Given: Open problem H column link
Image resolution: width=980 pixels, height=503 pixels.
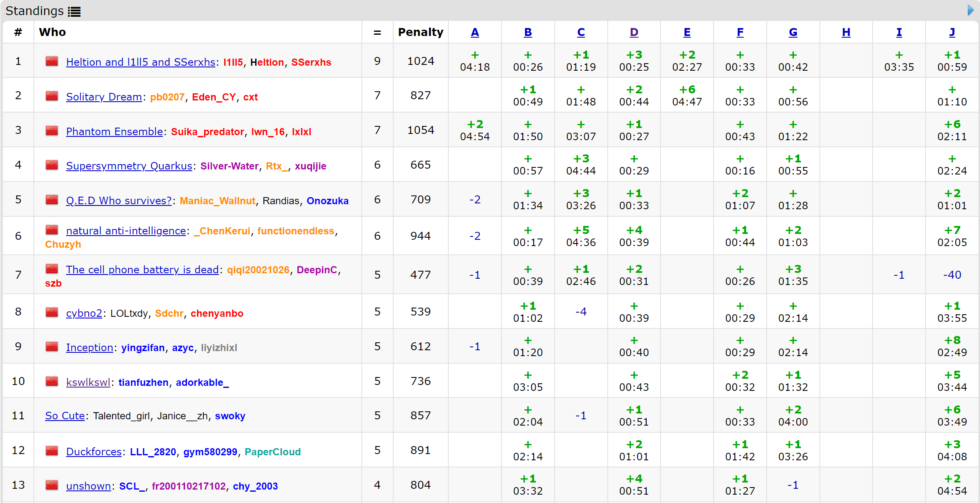Looking at the screenshot, I should click(846, 32).
